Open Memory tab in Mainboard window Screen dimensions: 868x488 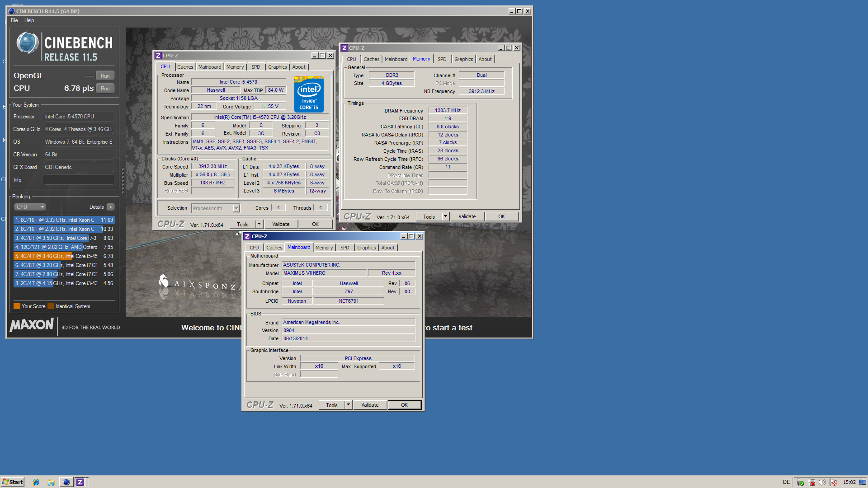(324, 248)
